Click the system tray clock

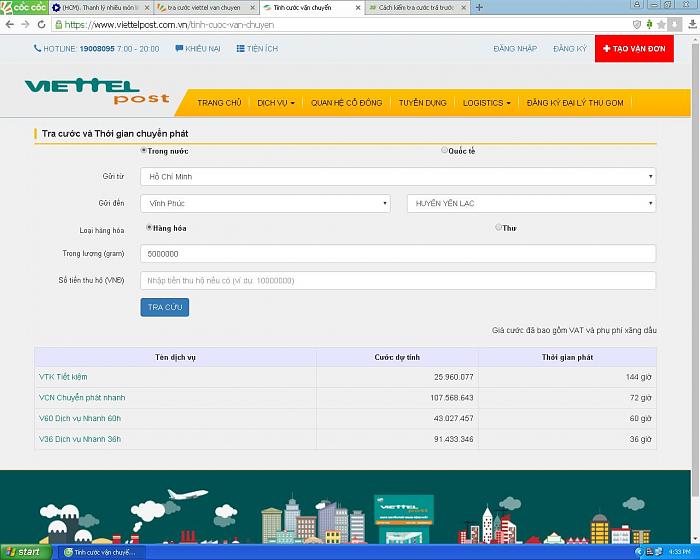pos(679,552)
